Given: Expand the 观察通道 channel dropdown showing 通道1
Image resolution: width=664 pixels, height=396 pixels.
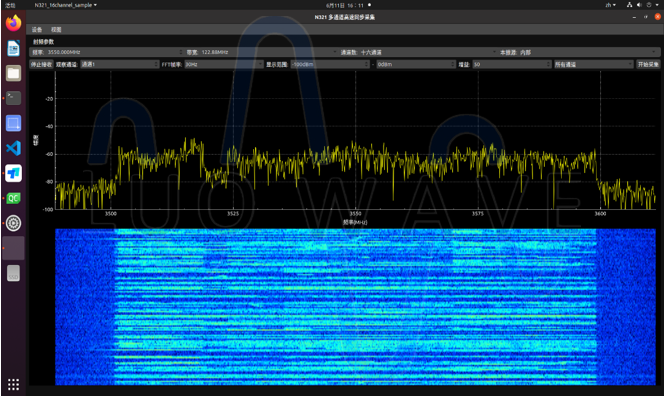Looking at the screenshot, I should [x=120, y=64].
